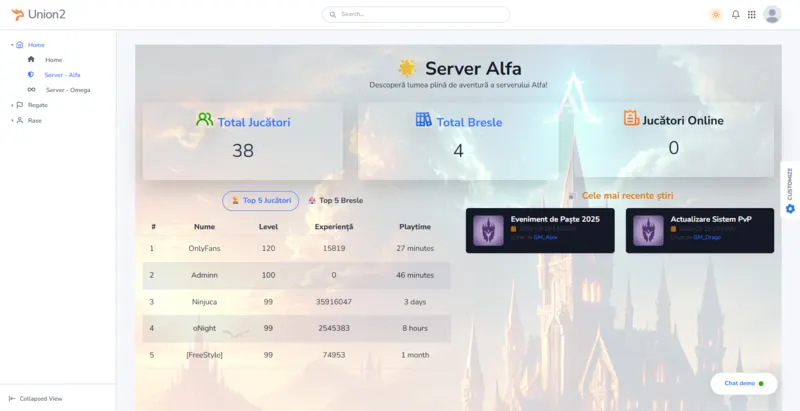Click the Eveniment de Paște thumbnail image
Screen dimensions: 800x411
[x=488, y=230]
